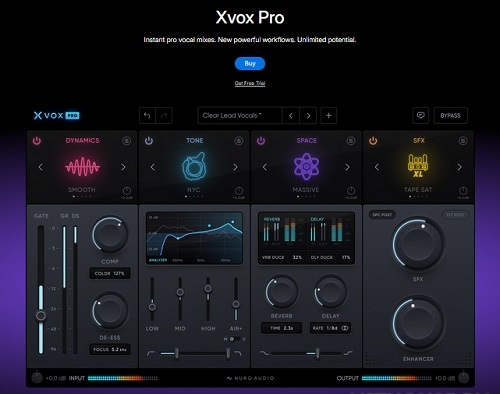Click the SPACE module header
Viewport: 500px width, 394px height.
click(x=307, y=141)
